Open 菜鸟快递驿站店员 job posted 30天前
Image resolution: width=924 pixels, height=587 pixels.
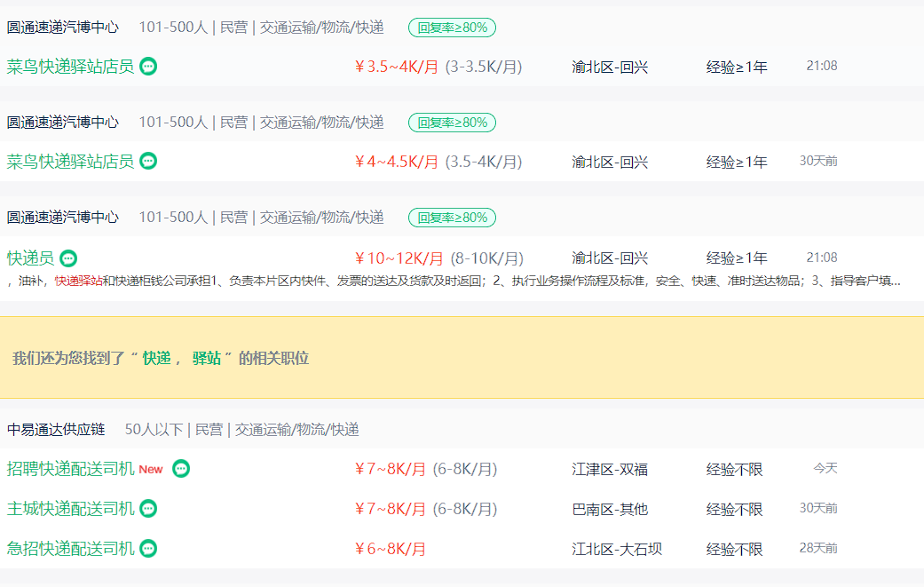(x=70, y=161)
